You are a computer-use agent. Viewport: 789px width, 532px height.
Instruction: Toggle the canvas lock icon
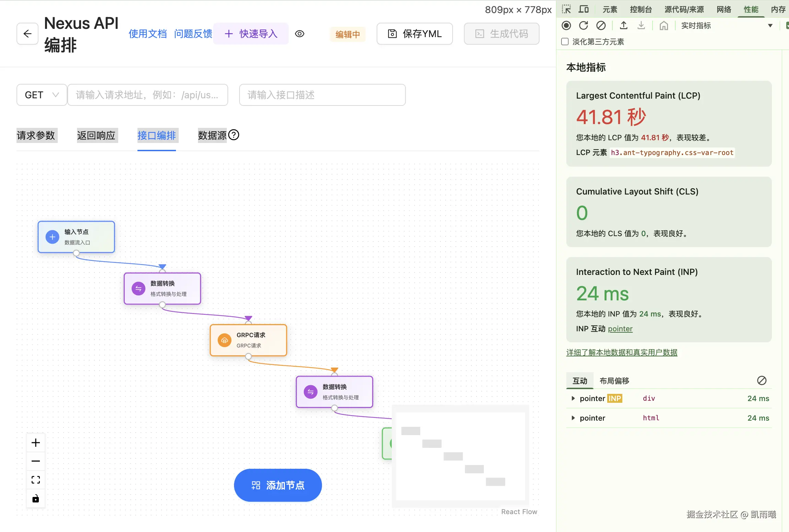click(x=36, y=499)
